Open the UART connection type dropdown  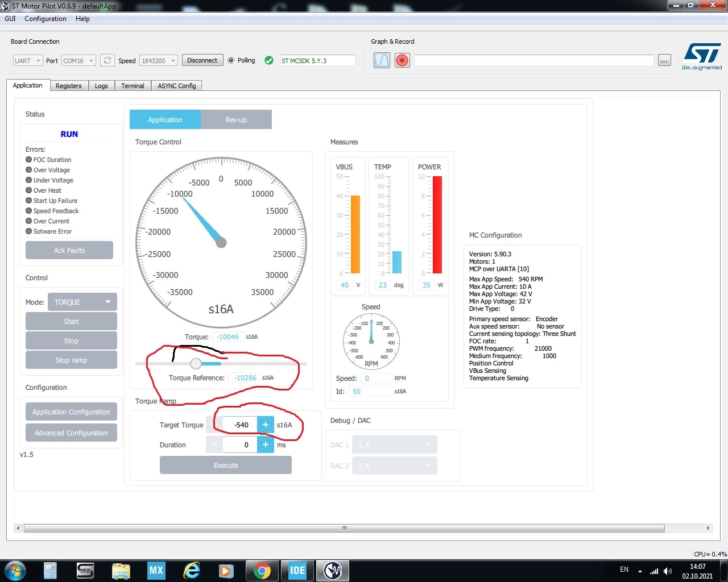tap(28, 60)
